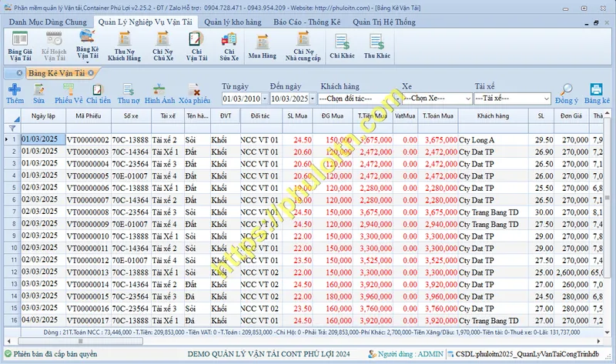Sort by Ngày lập column header
The image size is (616, 364).
click(44, 116)
